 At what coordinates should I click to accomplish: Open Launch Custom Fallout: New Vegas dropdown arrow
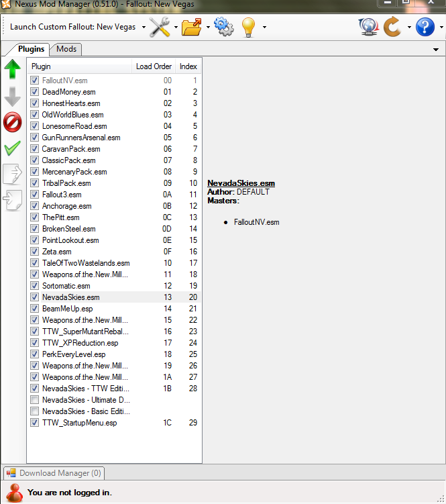(144, 28)
